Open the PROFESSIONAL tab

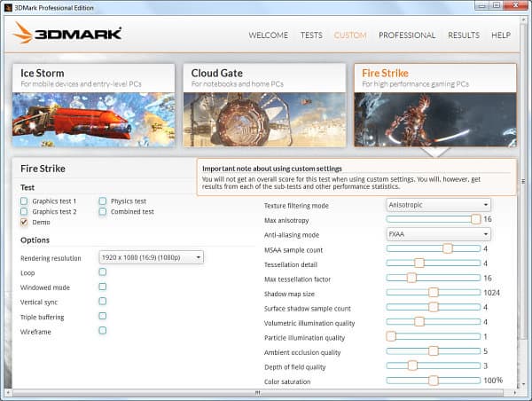click(407, 35)
